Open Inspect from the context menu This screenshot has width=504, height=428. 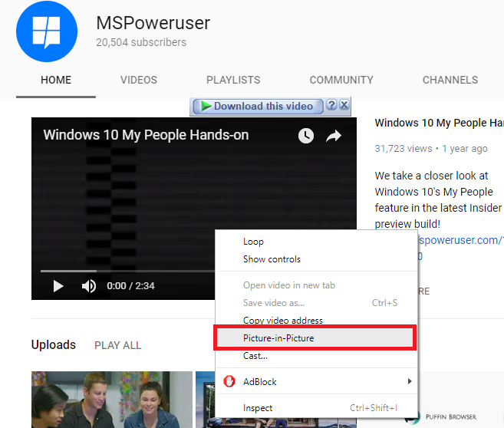click(x=316, y=408)
